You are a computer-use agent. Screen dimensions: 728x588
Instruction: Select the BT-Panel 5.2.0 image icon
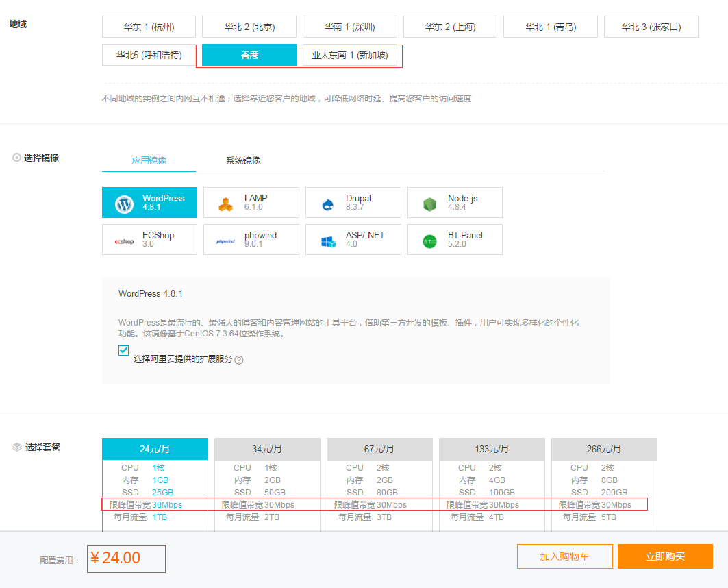[429, 241]
